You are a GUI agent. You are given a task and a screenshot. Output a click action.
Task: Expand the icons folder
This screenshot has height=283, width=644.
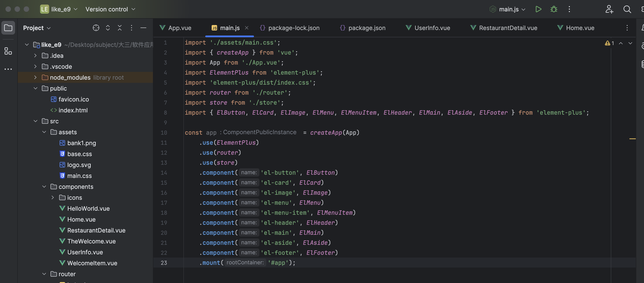53,197
